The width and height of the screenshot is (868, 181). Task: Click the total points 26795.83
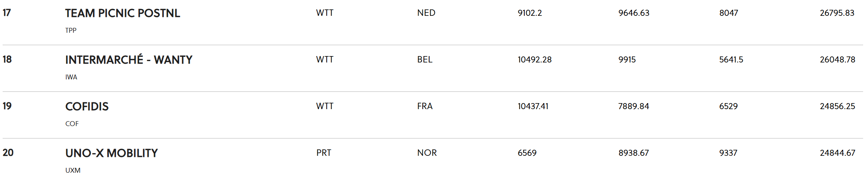point(837,13)
